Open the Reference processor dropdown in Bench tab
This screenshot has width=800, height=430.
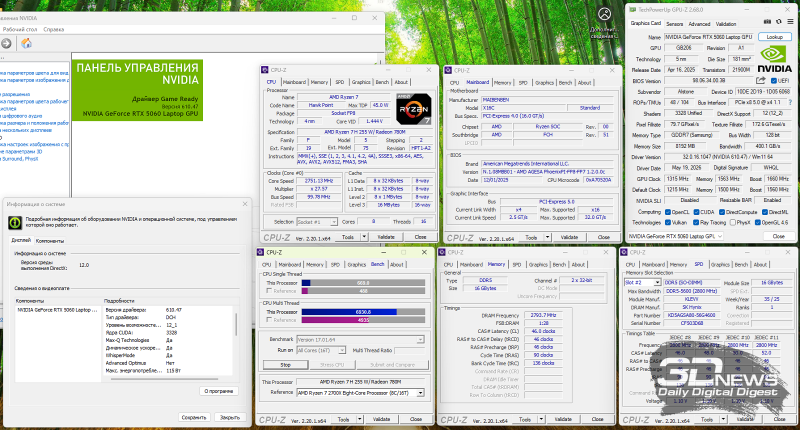coord(420,393)
